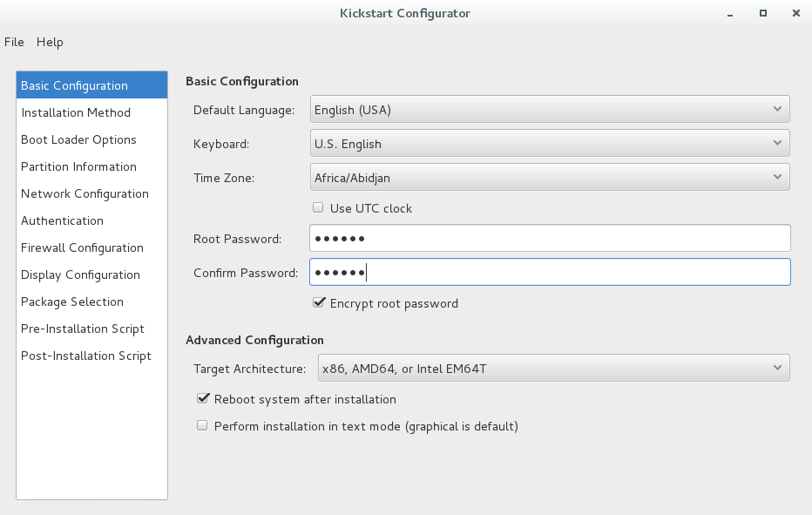Focus the Confirm Password field
The image size is (812, 515).
coord(550,273)
